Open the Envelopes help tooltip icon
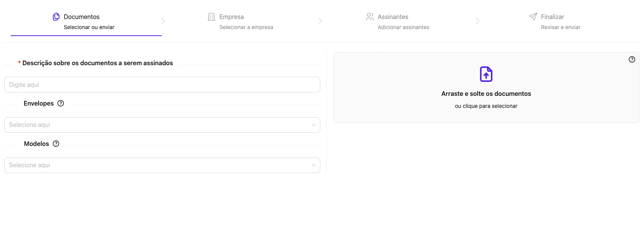This screenshot has height=229, width=644. 61,103
